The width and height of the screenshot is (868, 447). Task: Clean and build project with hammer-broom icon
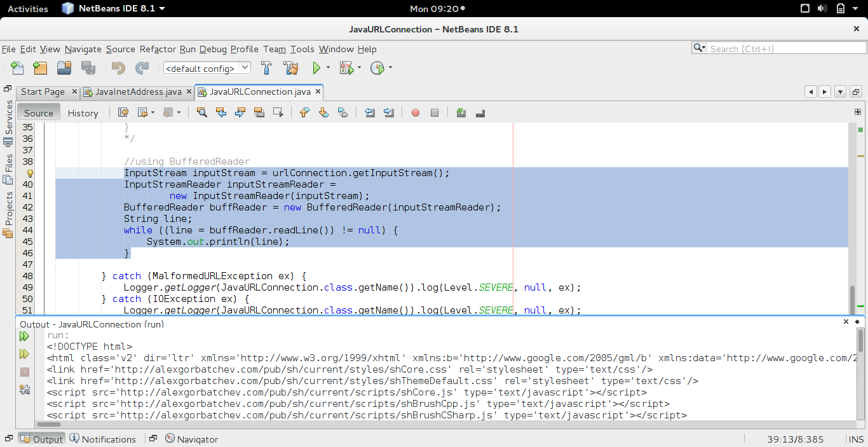(x=291, y=68)
